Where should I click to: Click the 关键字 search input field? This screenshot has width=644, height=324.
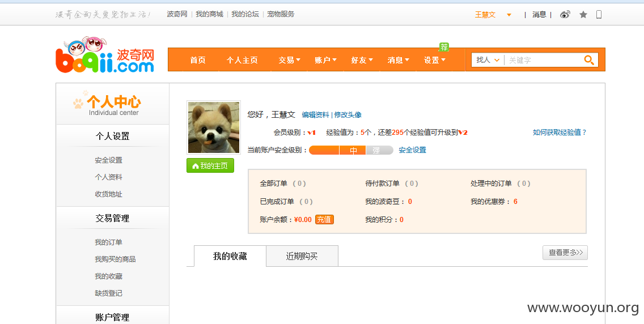[x=544, y=60]
